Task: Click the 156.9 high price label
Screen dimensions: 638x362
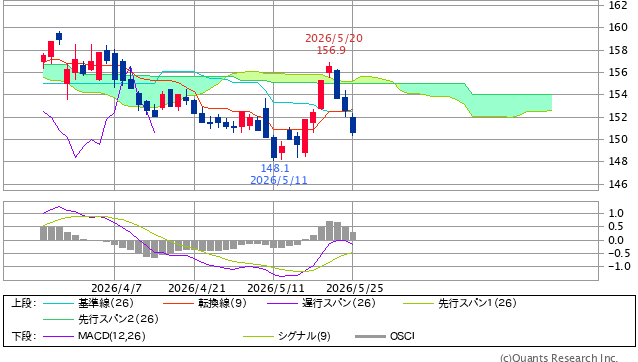Action: (x=331, y=50)
